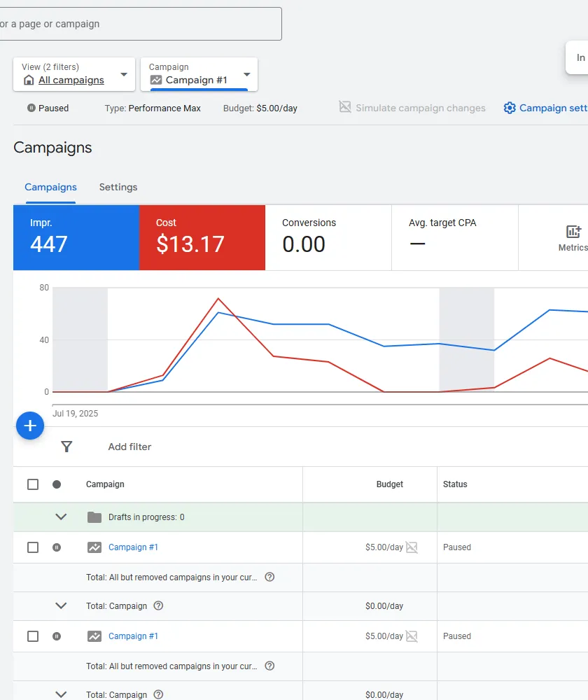Toggle the select-all checkbox in the table header
Screen dimensions: 588x700
point(33,484)
